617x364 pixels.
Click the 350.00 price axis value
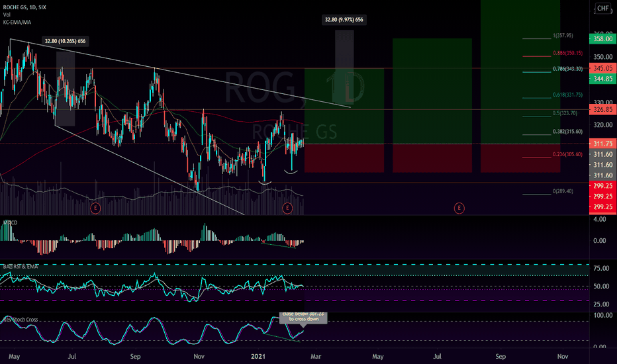point(603,57)
